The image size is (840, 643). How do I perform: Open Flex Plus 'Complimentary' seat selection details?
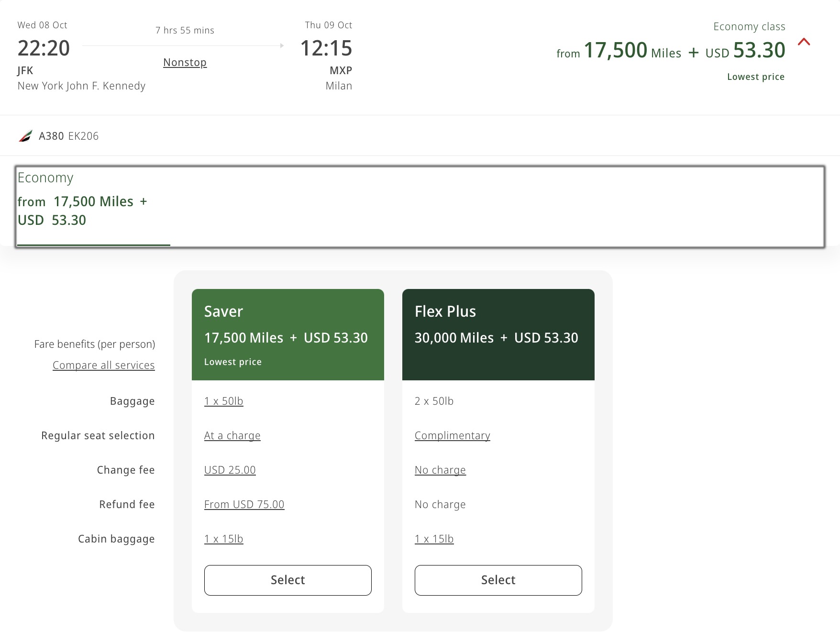(452, 435)
